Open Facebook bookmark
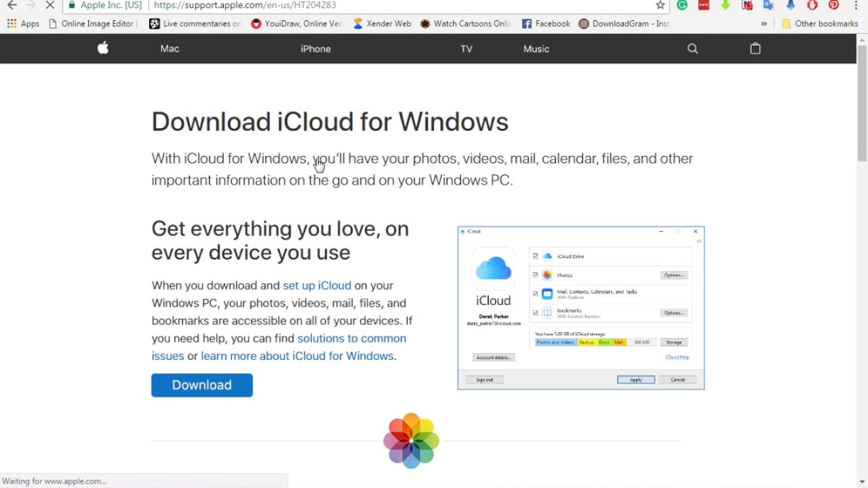The image size is (868, 488). [546, 24]
